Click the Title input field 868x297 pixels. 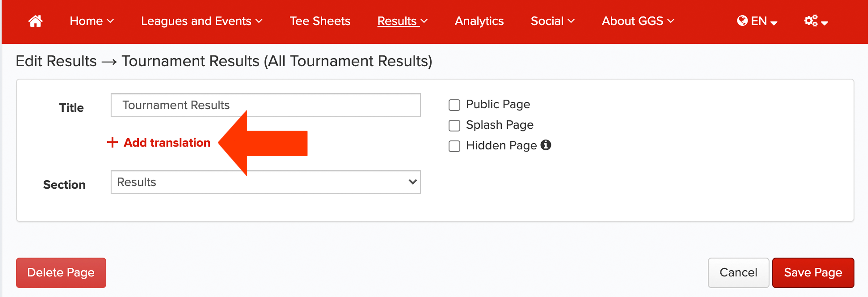coord(265,105)
